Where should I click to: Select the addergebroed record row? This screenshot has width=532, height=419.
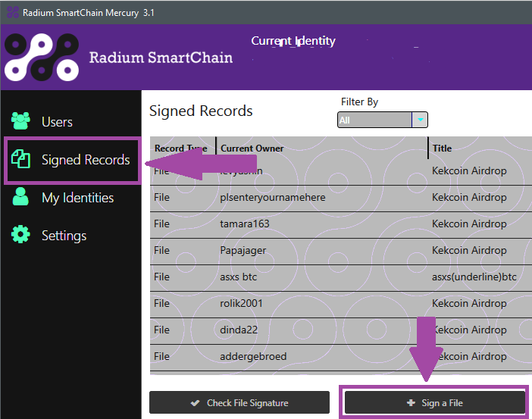pyautogui.click(x=341, y=357)
